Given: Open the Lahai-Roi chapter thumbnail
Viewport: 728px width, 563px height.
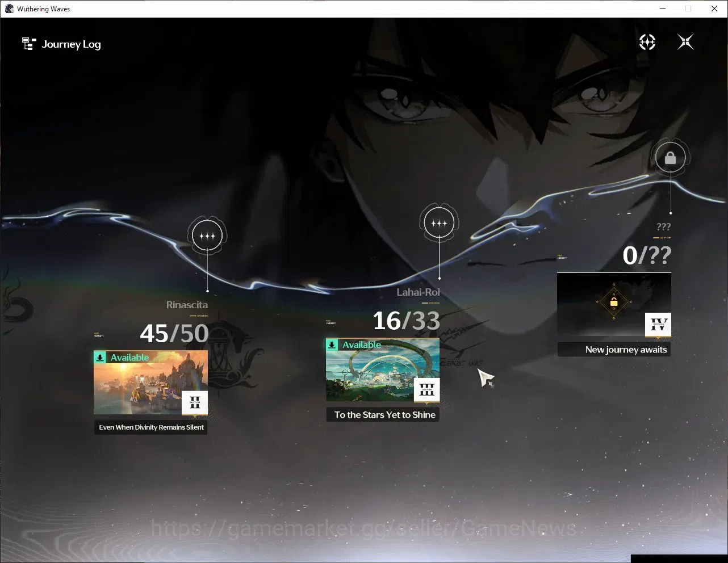Looking at the screenshot, I should (x=383, y=370).
